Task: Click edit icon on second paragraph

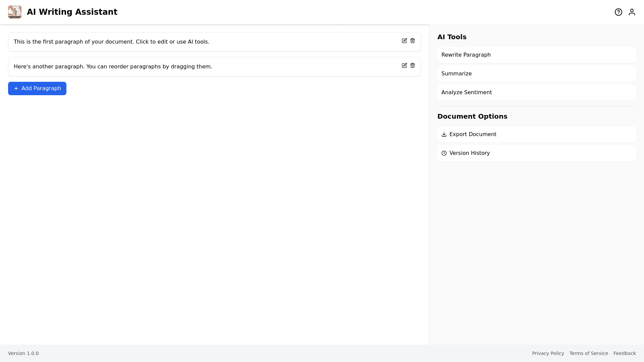Action: coord(404,65)
